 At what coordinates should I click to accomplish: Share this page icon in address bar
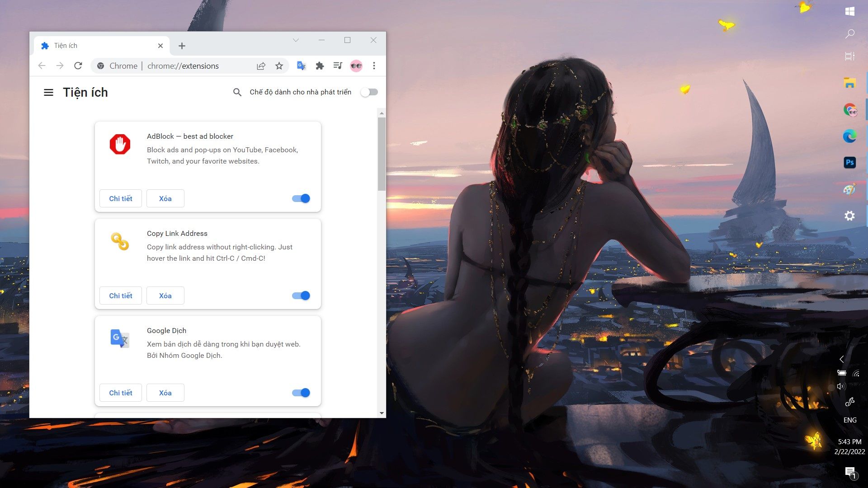pyautogui.click(x=261, y=66)
